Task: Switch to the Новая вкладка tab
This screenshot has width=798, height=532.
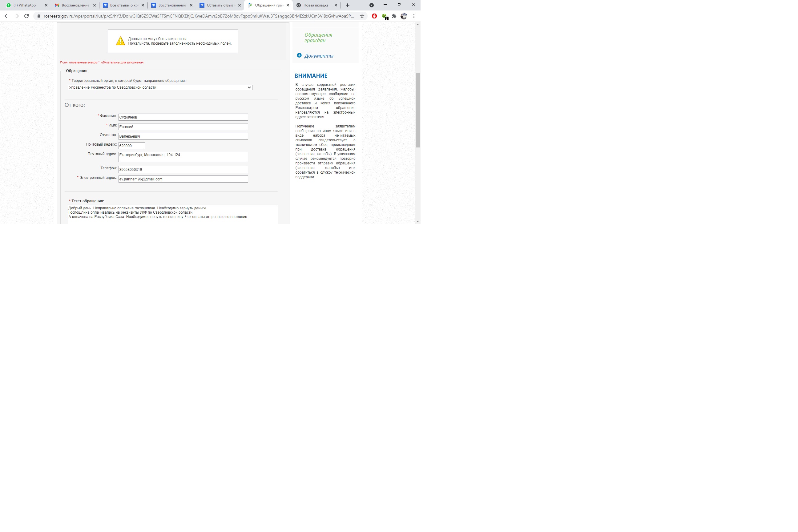Action: 316,5
